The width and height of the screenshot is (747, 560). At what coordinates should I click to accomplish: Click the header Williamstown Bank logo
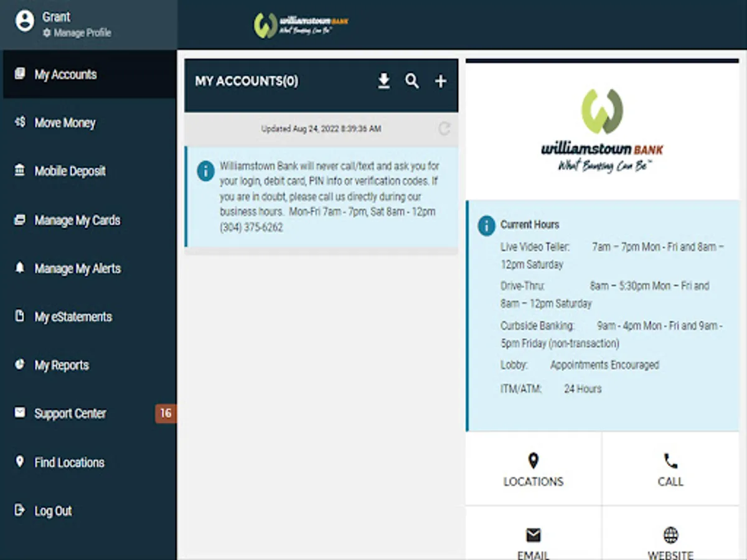click(x=301, y=26)
